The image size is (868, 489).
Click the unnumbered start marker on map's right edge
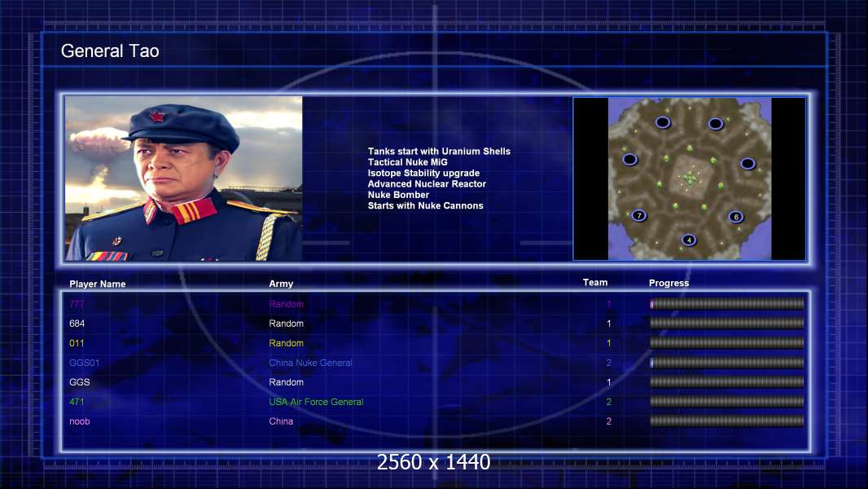pyautogui.click(x=747, y=163)
